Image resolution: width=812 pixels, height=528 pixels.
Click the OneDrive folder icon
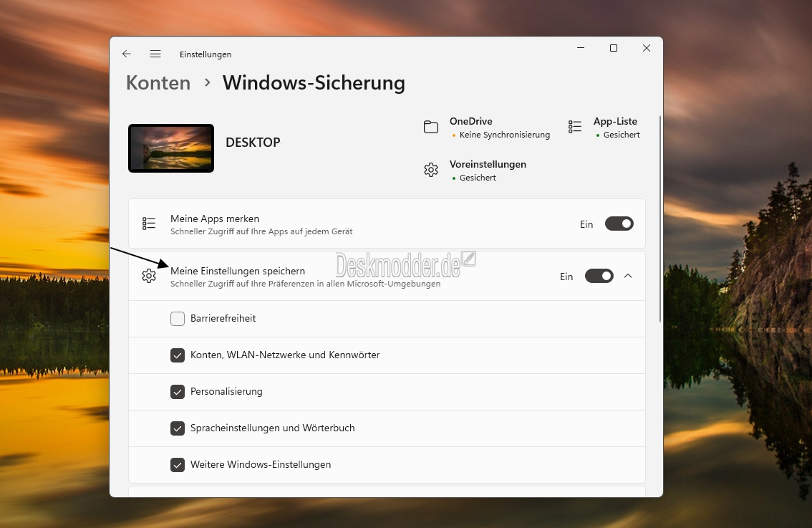[431, 127]
